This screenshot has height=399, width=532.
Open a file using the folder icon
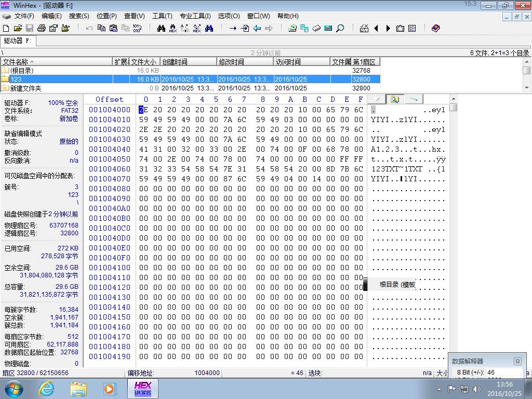(x=18, y=28)
